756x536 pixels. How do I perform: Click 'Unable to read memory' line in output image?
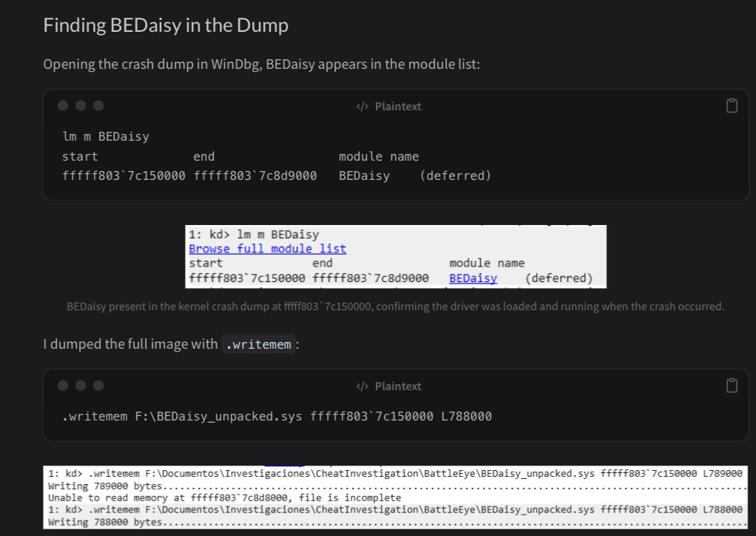[224, 498]
